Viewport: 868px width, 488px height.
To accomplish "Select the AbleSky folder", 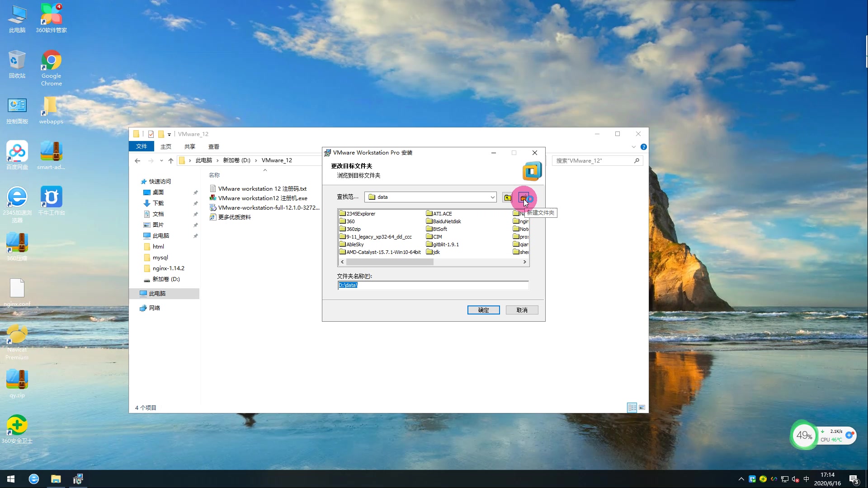I will pyautogui.click(x=351, y=244).
